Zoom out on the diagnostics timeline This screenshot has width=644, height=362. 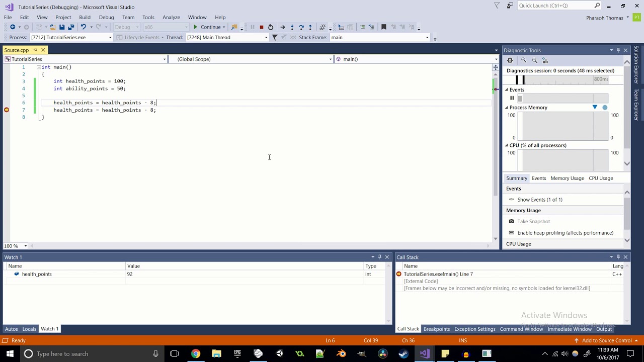(535, 60)
